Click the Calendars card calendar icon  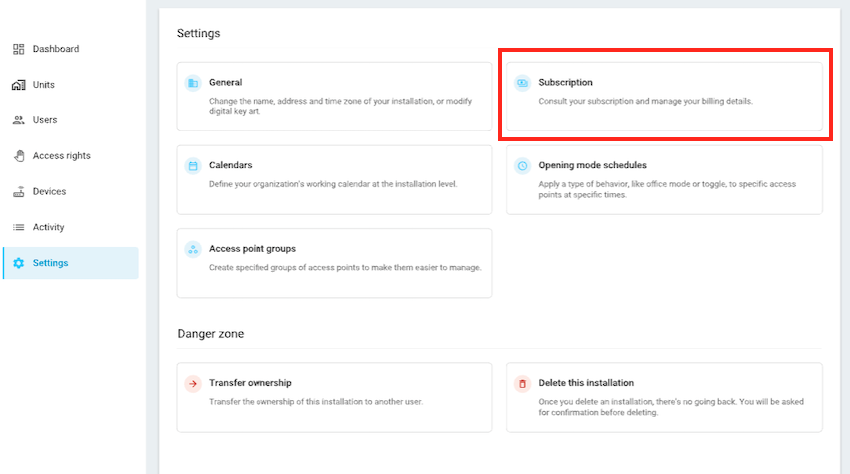click(x=193, y=165)
